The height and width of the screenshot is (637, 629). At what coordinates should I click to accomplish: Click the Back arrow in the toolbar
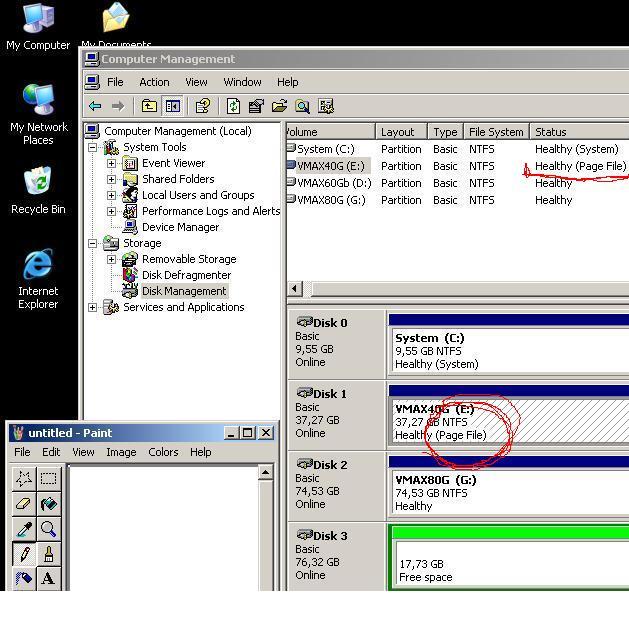coord(95,106)
